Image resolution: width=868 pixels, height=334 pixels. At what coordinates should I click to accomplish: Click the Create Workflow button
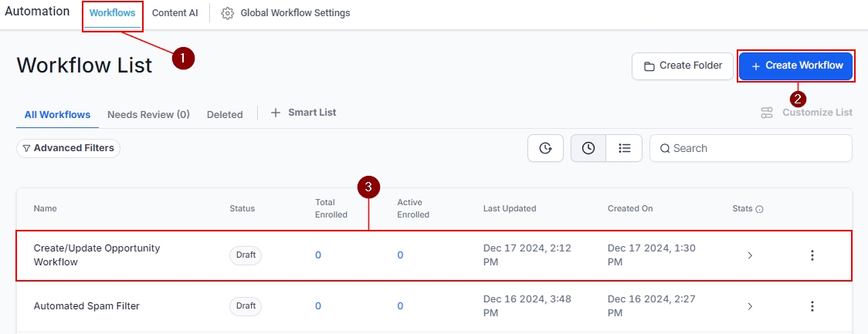click(x=796, y=66)
